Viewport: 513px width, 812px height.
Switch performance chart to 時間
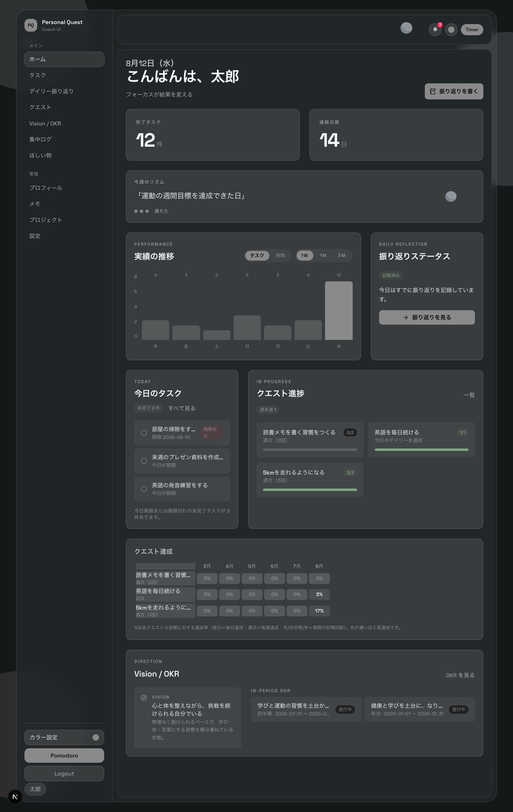tap(280, 256)
